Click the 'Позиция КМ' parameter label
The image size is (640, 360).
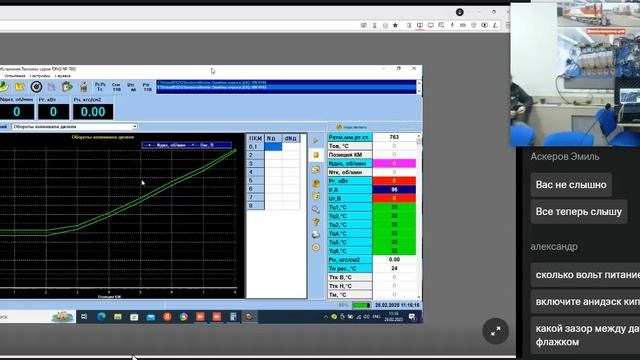point(350,155)
